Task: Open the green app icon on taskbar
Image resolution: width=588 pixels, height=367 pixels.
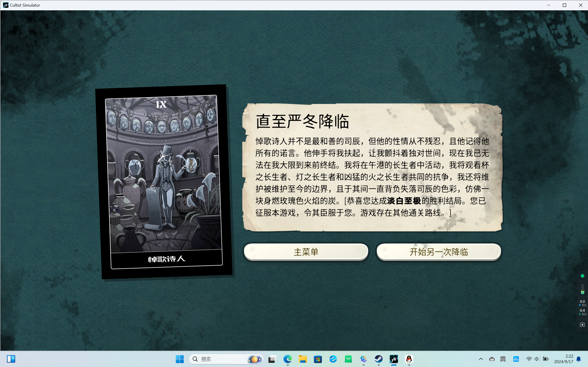Action: click(x=348, y=359)
